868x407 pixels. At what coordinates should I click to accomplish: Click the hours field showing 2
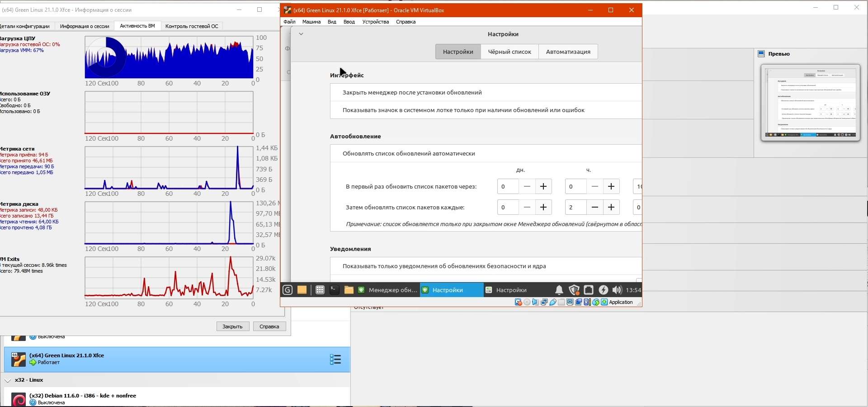click(x=576, y=208)
